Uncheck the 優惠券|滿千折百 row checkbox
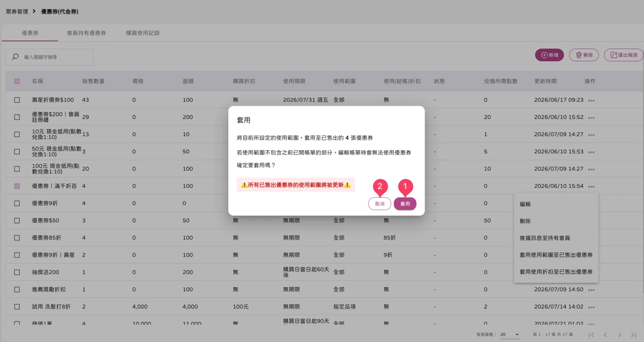The image size is (644, 342). (x=17, y=186)
